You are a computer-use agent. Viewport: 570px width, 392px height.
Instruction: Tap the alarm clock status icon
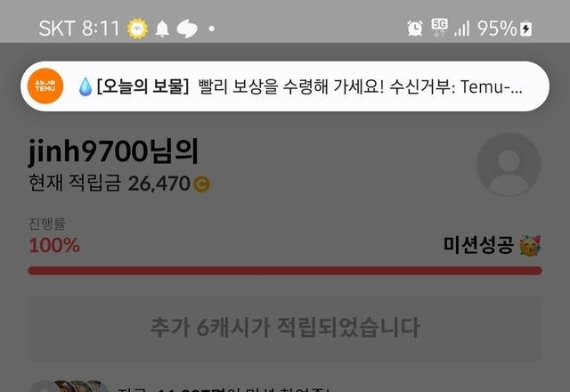(x=415, y=29)
